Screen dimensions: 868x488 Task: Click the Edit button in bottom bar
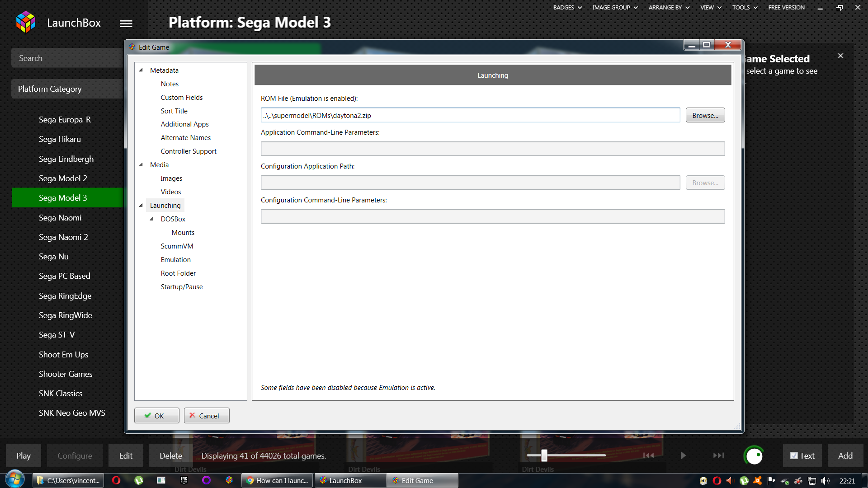point(126,455)
